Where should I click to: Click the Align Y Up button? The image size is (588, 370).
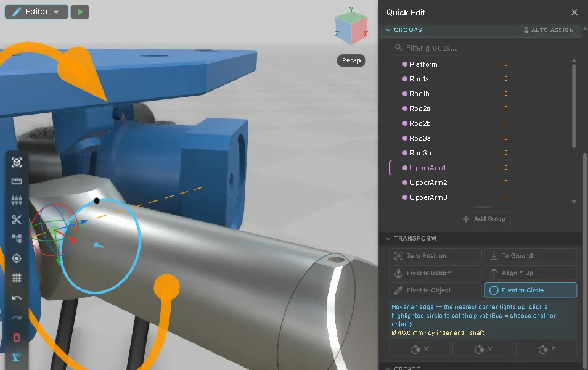(530, 273)
